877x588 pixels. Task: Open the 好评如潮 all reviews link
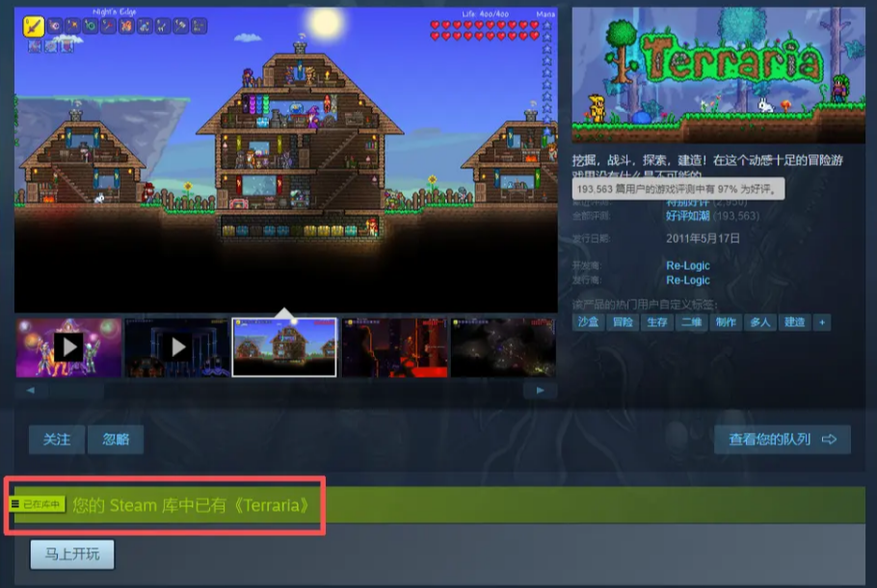[685, 216]
